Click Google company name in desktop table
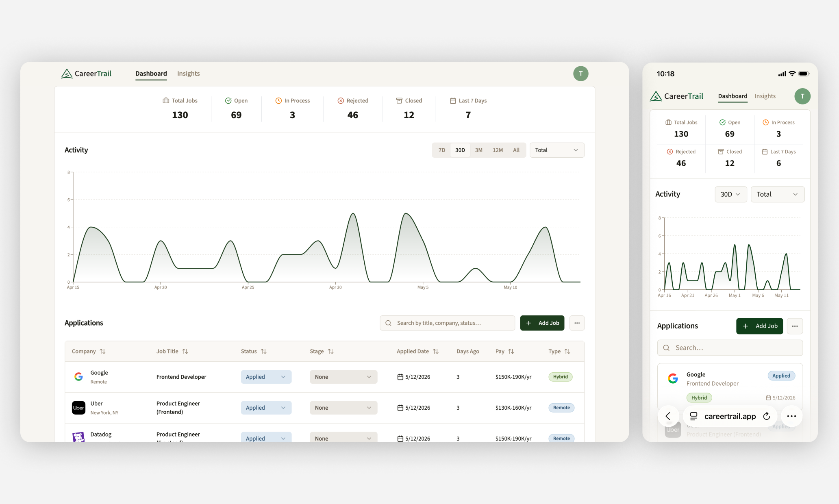The width and height of the screenshot is (839, 504). coord(99,373)
